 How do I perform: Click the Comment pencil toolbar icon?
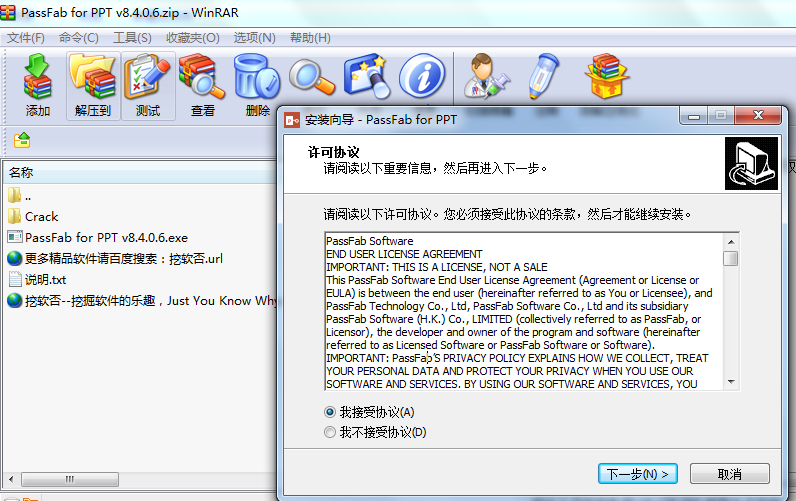542,76
